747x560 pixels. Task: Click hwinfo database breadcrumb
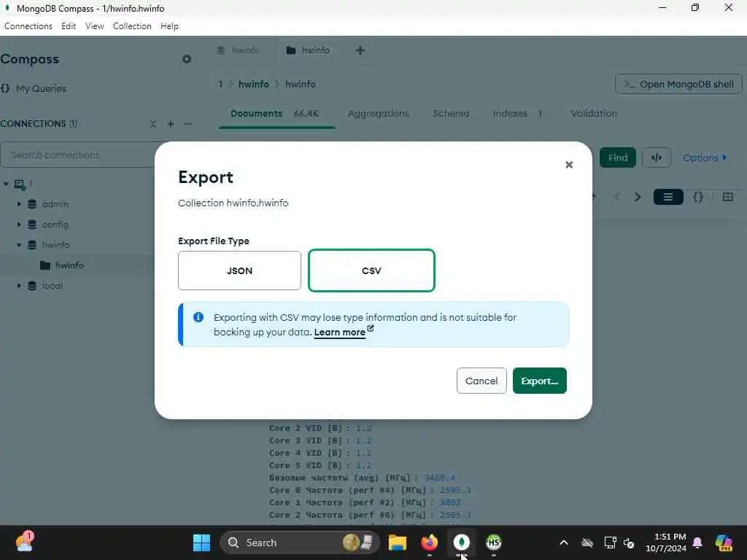pyautogui.click(x=253, y=85)
